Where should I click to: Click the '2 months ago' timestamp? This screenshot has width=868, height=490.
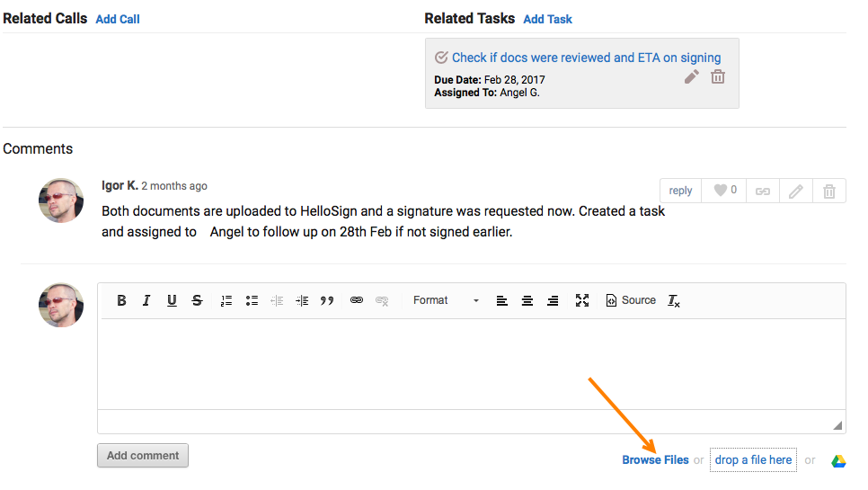pos(174,186)
